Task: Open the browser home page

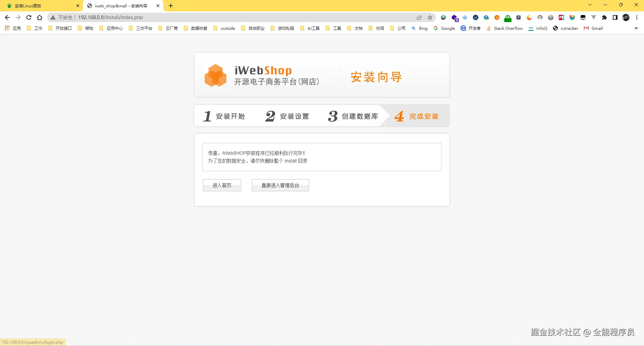Action: coord(40,17)
